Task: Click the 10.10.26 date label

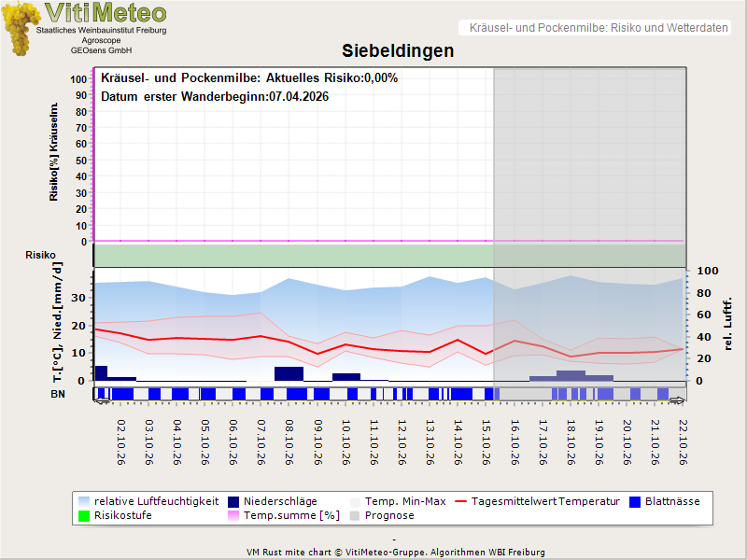Action: pos(345,442)
